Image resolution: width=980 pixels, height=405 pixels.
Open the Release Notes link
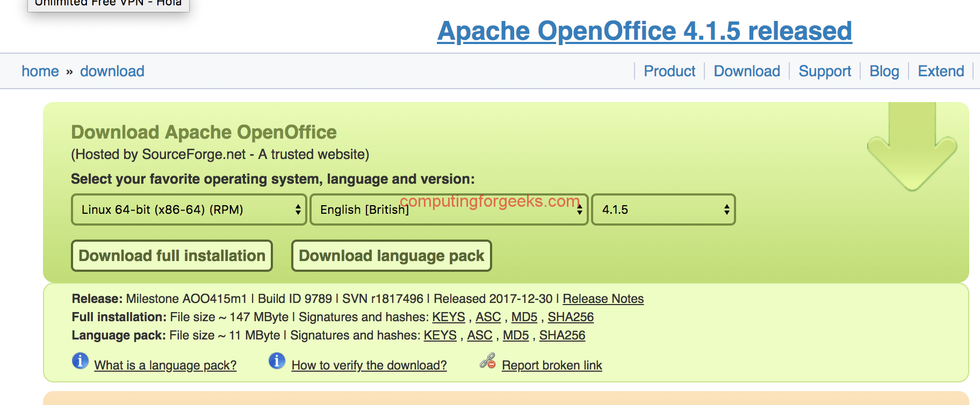603,299
